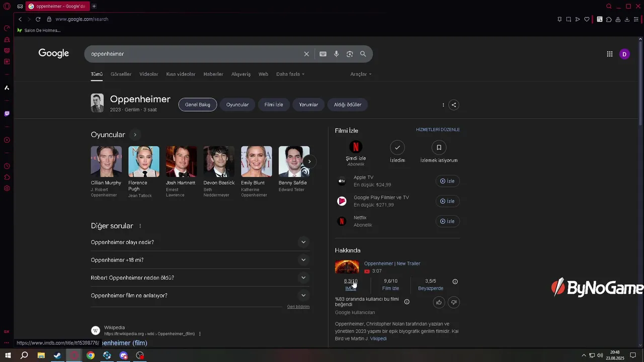Open the Araçlar tools dropdown

(361, 74)
